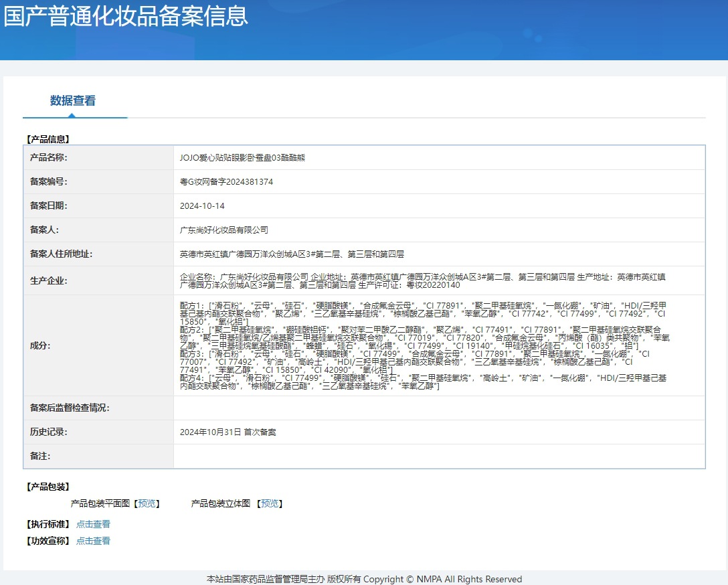Select the 数据查看 tab
Screen dimensions: 728x585
pos(73,101)
